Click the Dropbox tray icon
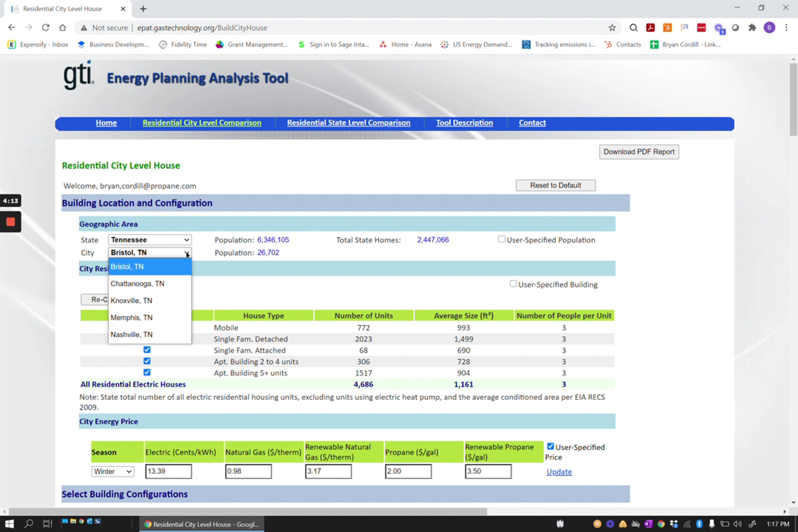The height and width of the screenshot is (532, 798). coord(674,524)
